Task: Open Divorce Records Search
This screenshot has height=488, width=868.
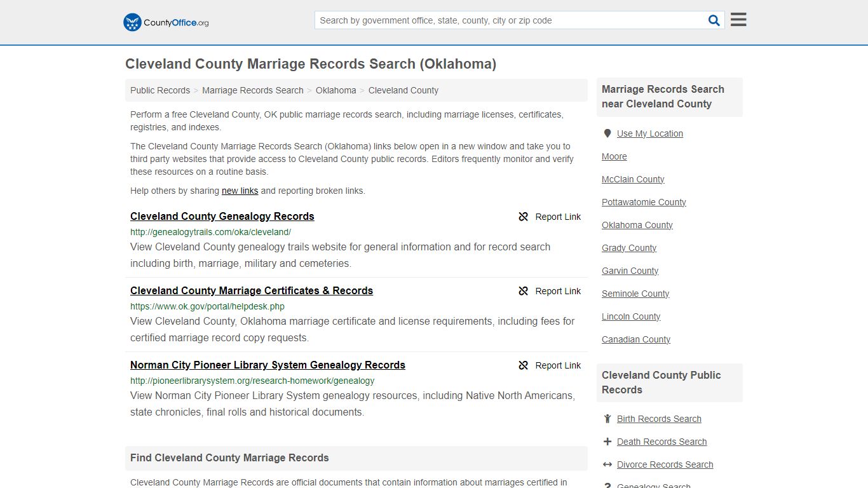Action: [x=665, y=464]
